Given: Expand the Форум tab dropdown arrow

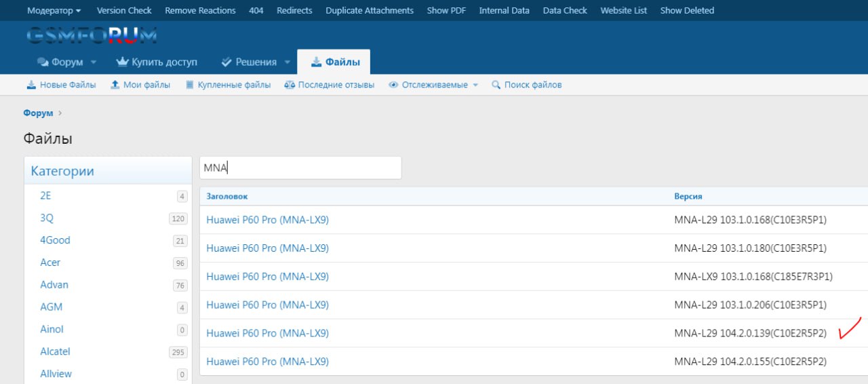Looking at the screenshot, I should coord(94,62).
